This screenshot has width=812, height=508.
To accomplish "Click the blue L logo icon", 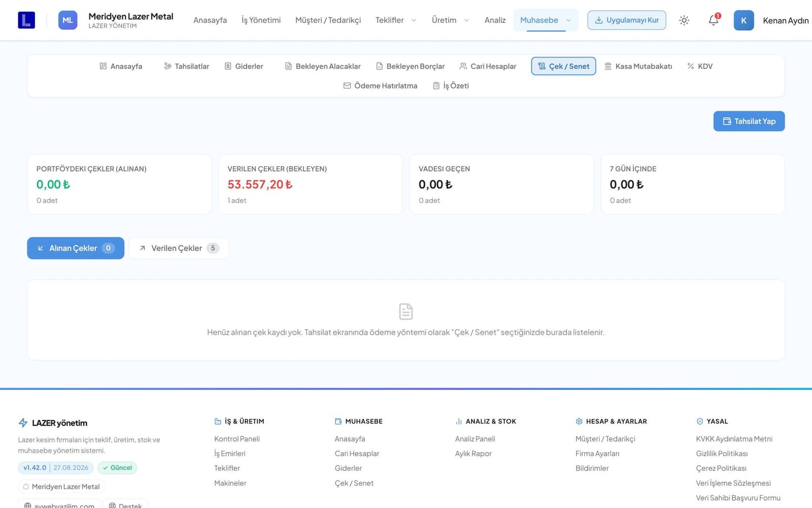I will (x=26, y=20).
